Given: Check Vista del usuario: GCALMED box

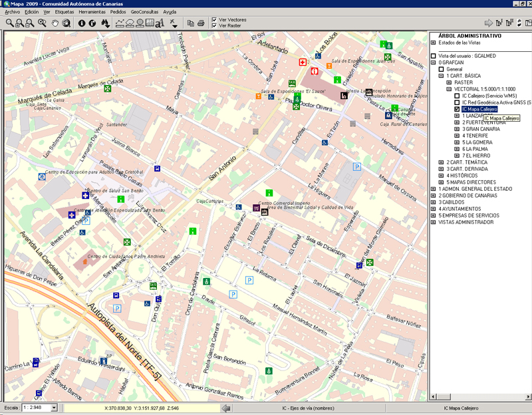Looking at the screenshot, I should pyautogui.click(x=434, y=56).
